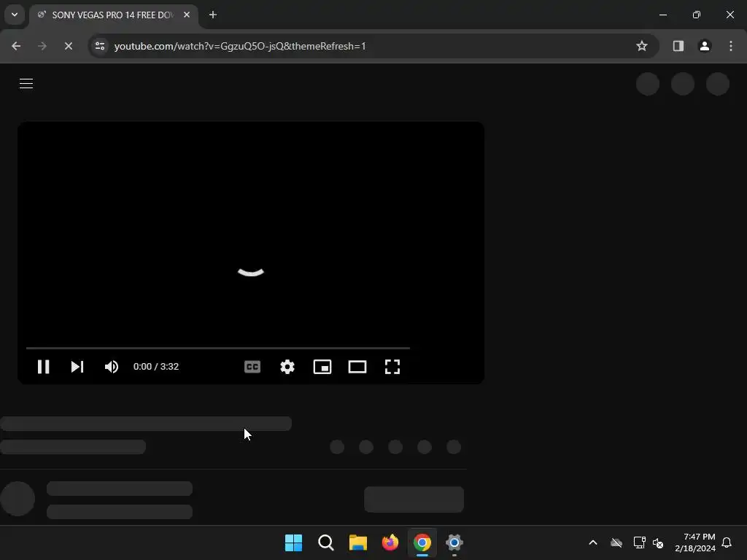Show hidden system tray icons
Screen dimensions: 747x560
(x=593, y=542)
